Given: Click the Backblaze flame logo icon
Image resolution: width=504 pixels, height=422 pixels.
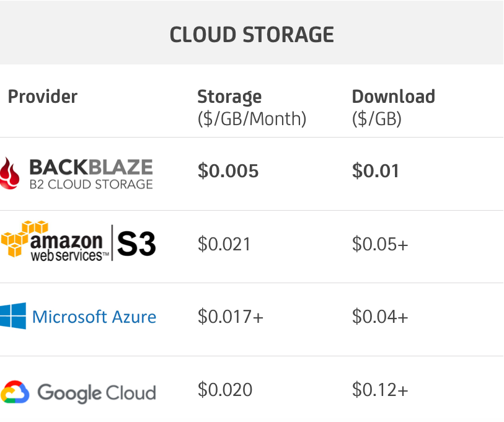Looking at the screenshot, I should point(9,174).
